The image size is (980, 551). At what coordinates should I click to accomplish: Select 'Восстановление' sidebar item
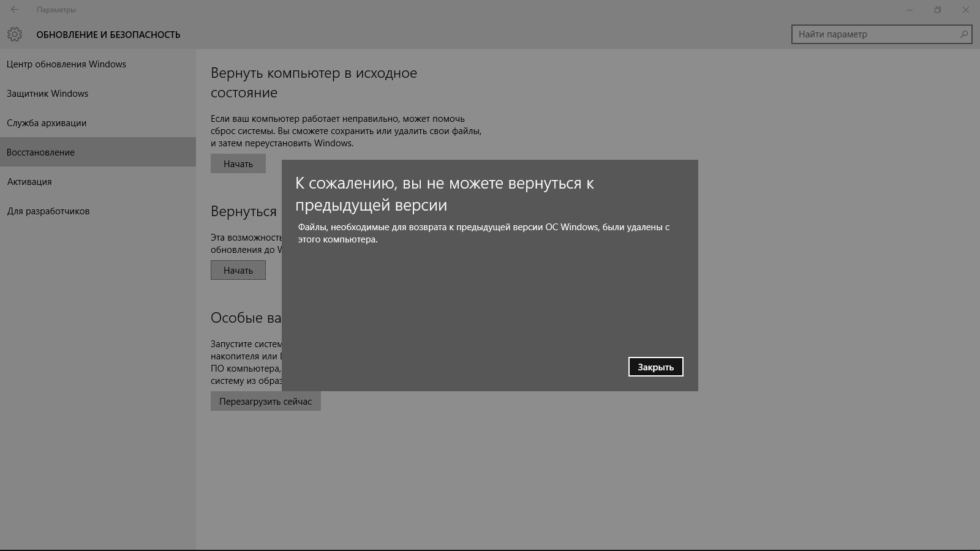tap(41, 152)
